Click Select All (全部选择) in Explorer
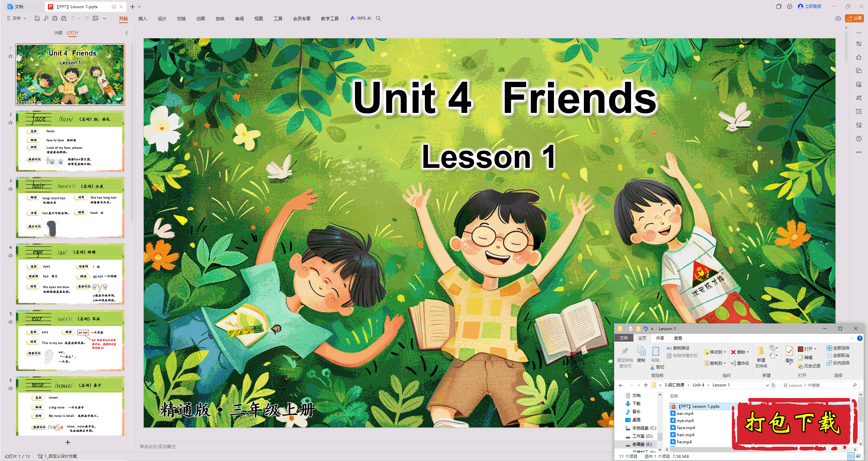This screenshot has width=868, height=461. click(x=838, y=348)
